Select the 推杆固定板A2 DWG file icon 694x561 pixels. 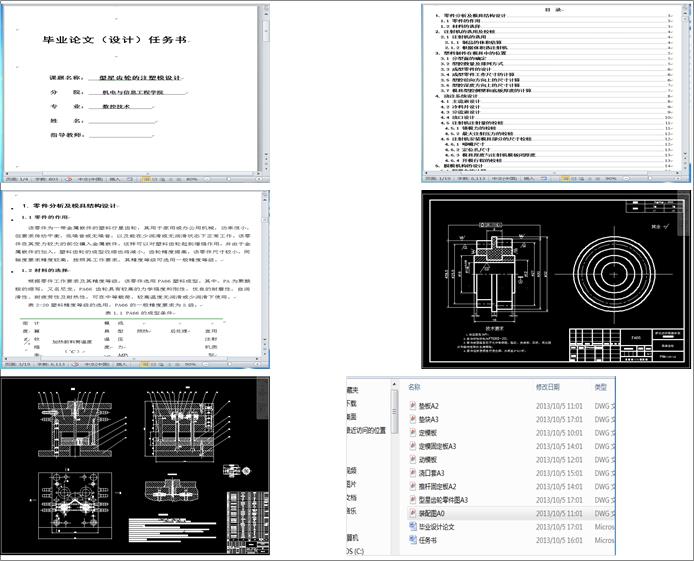413,486
